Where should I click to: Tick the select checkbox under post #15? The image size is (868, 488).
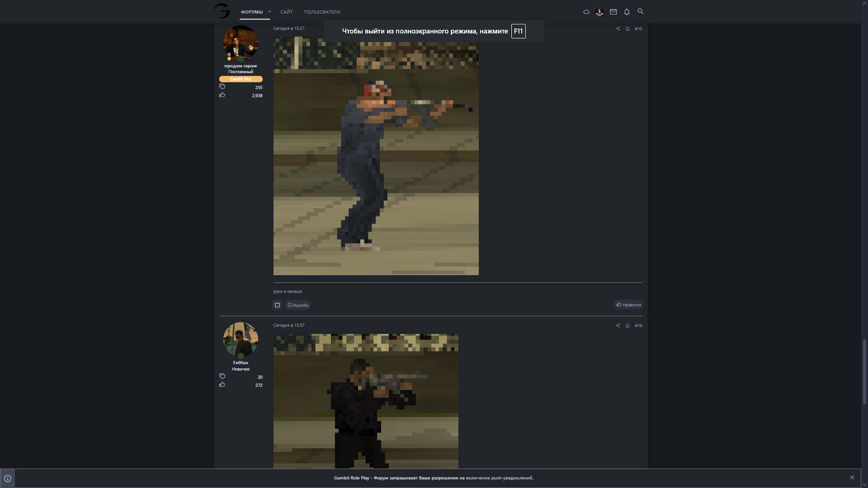[277, 305]
